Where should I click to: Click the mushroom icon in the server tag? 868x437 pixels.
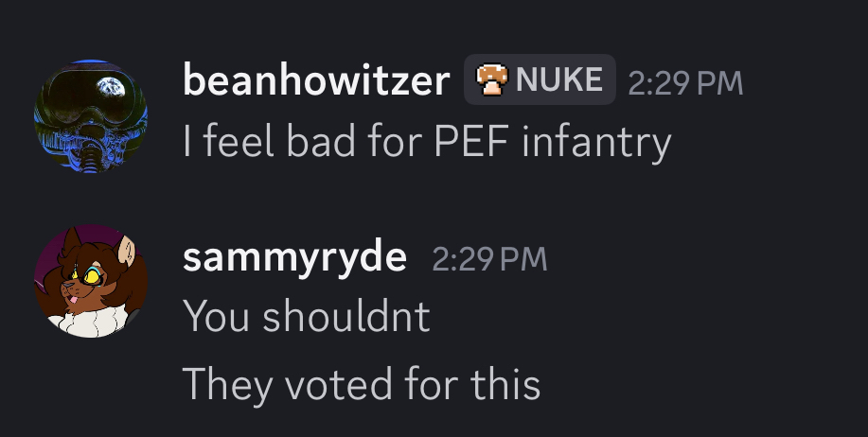click(x=489, y=80)
